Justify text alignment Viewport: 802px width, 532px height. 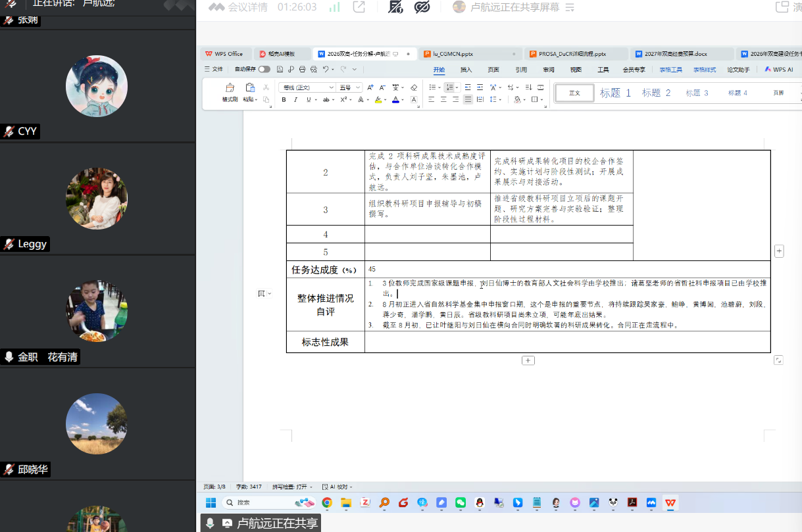[468, 100]
